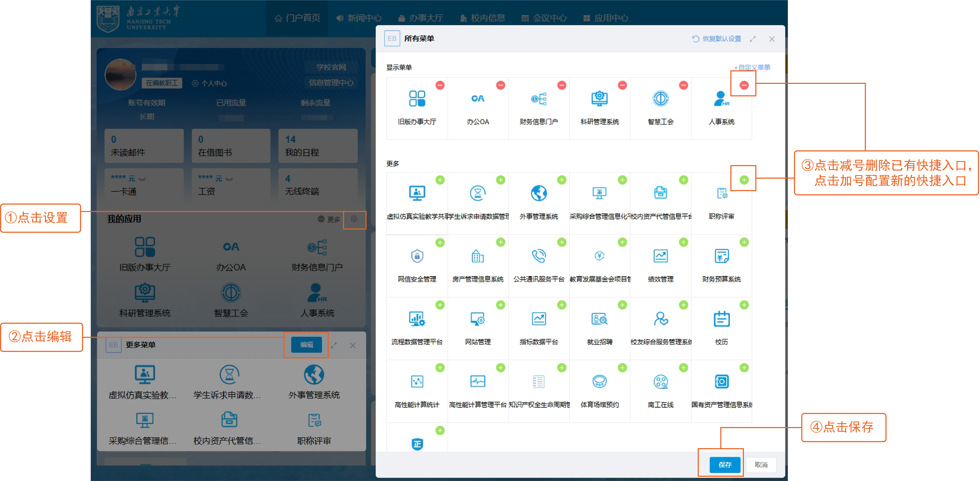This screenshot has width=980, height=481.
Task: Open the 我的日程 card
Action: (x=318, y=146)
